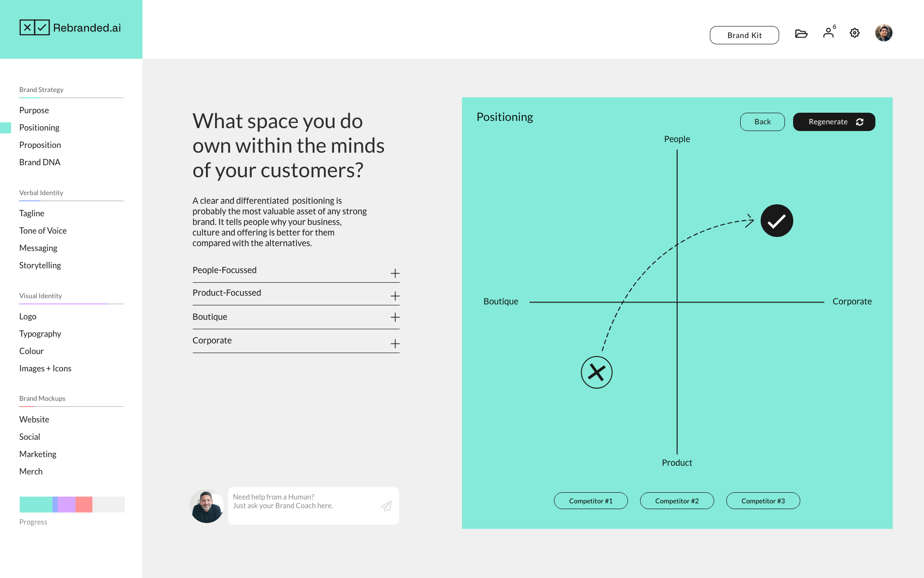Select Competitor #3
This screenshot has width=924, height=578.
pos(763,501)
